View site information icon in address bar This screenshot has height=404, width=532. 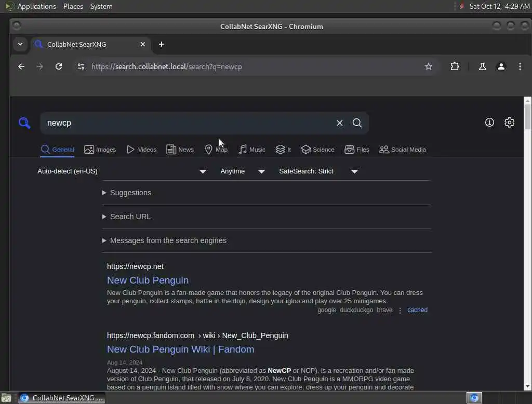[81, 66]
